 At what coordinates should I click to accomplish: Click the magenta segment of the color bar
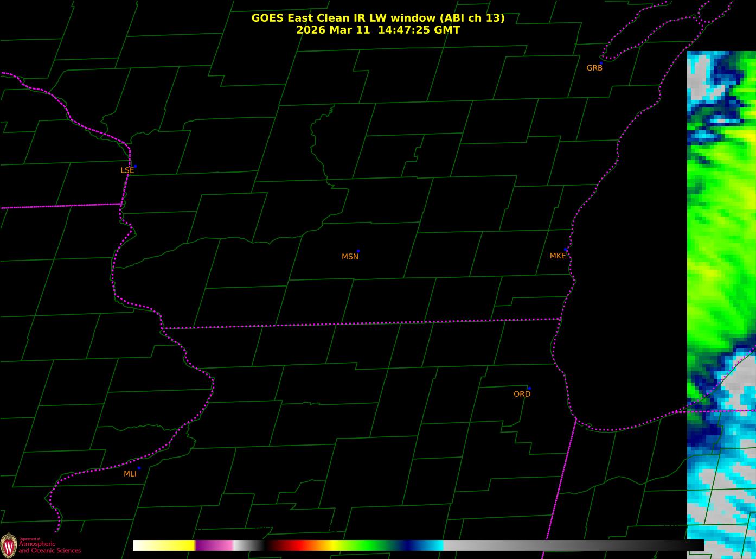tap(214, 545)
